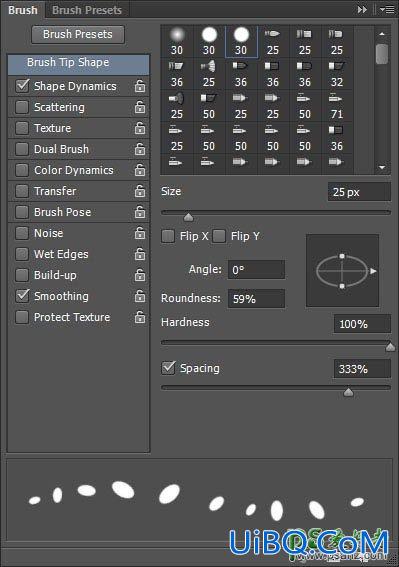Check the Flip X option
The width and height of the screenshot is (399, 567).
168,236
